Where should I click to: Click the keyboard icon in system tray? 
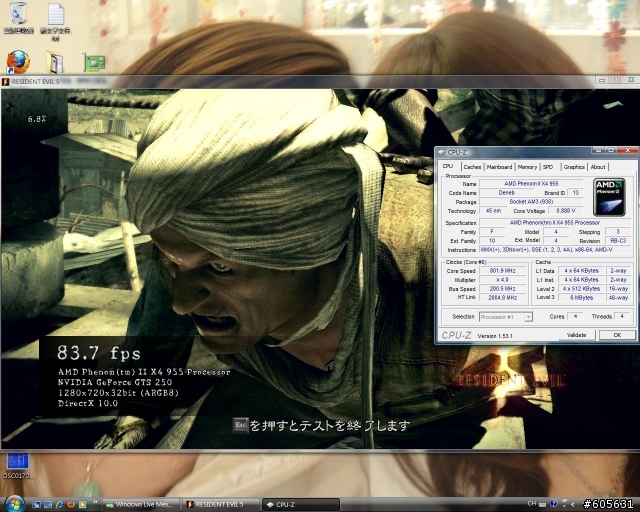pyautogui.click(x=542, y=504)
